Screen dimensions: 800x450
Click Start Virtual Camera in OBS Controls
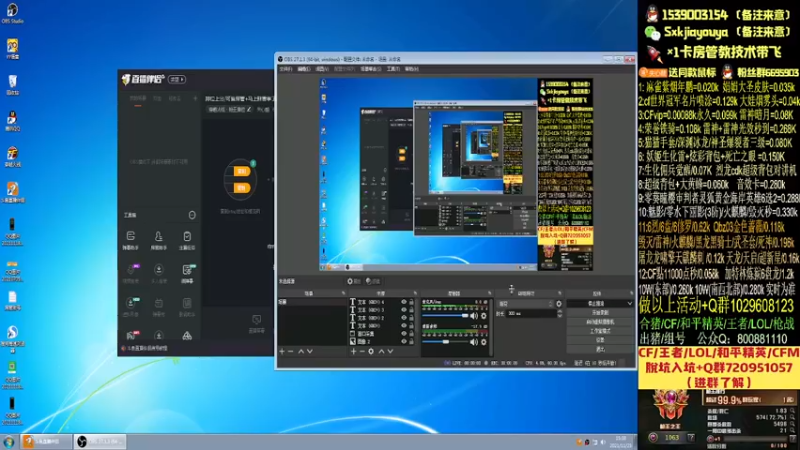pyautogui.click(x=600, y=322)
